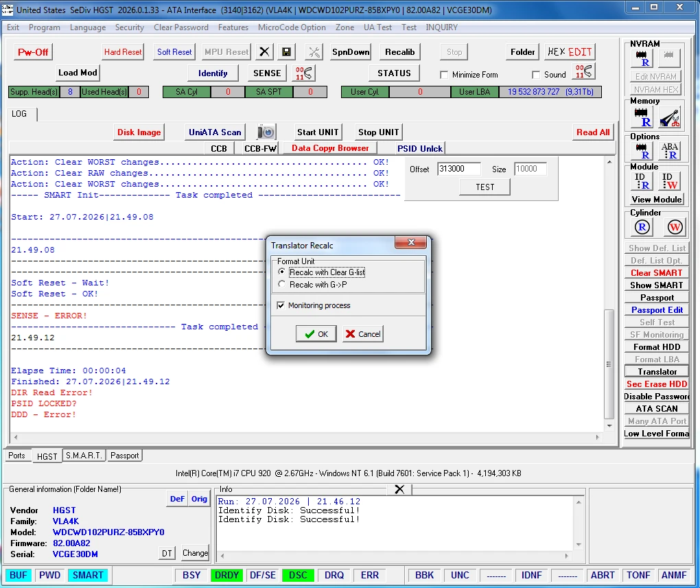Click the Pw-Off button
The width and height of the screenshot is (700, 588).
(x=33, y=51)
